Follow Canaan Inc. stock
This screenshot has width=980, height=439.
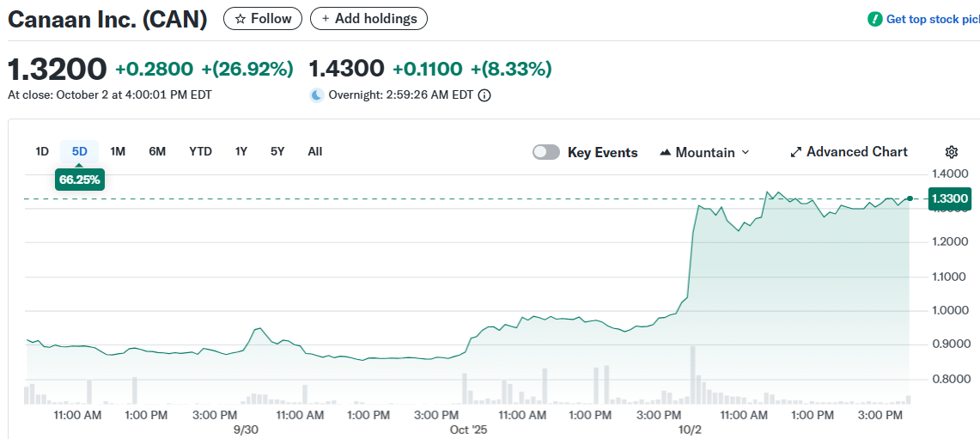tap(263, 18)
